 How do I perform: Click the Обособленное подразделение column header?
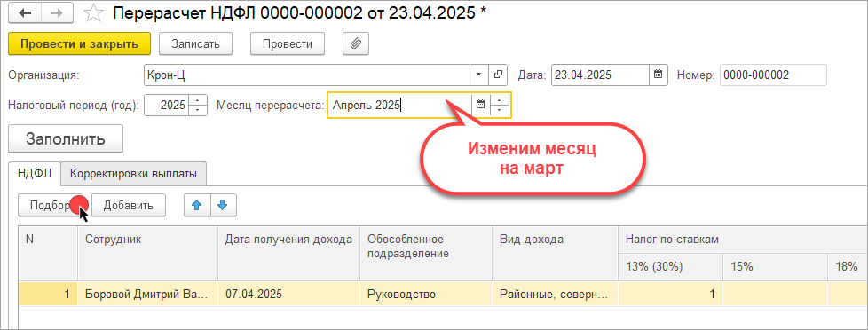click(x=426, y=253)
